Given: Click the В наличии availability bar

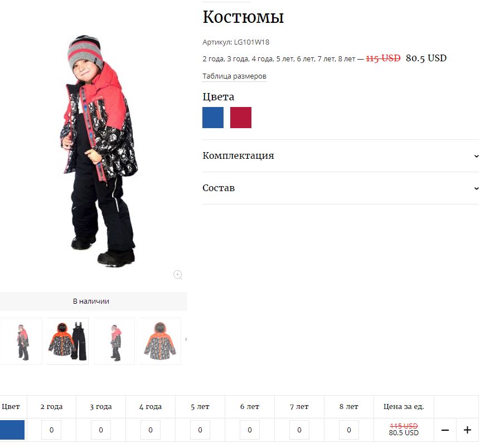Looking at the screenshot, I should click(x=91, y=301).
